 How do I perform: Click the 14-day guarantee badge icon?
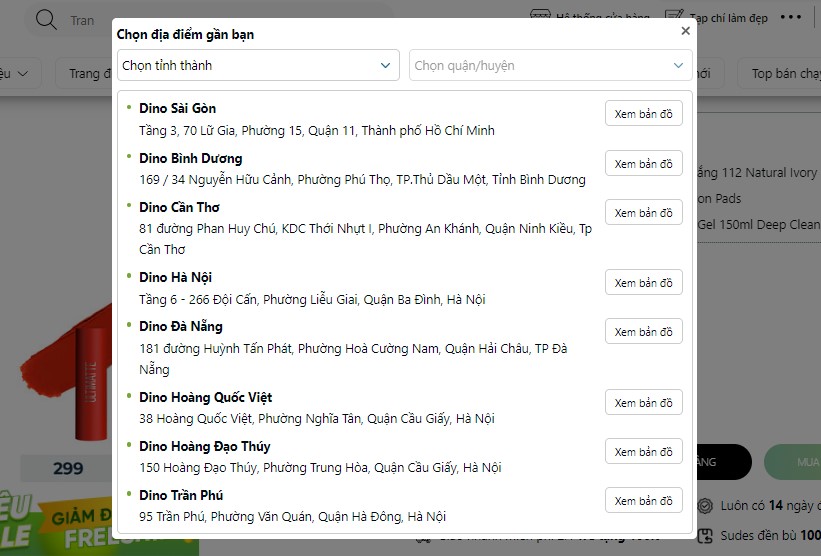click(x=705, y=506)
